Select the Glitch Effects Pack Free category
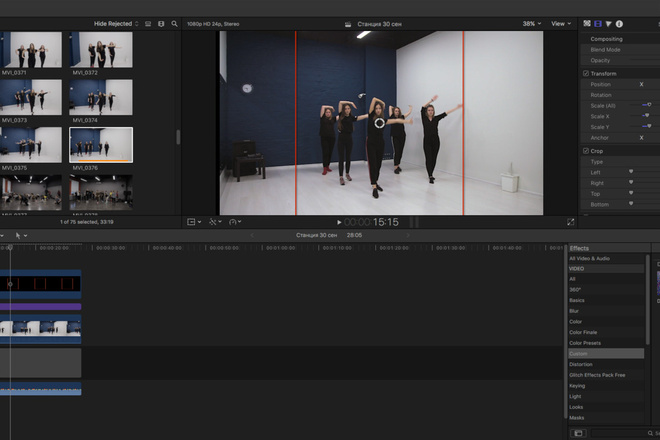 (x=606, y=375)
